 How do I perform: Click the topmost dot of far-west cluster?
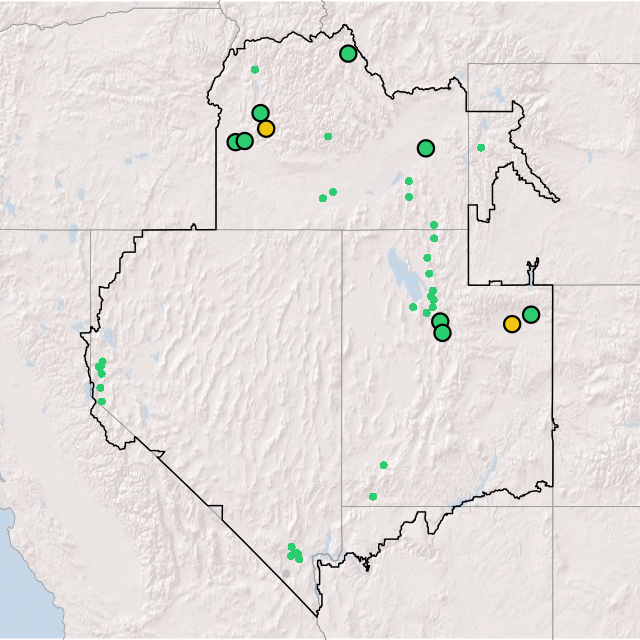coord(102,361)
